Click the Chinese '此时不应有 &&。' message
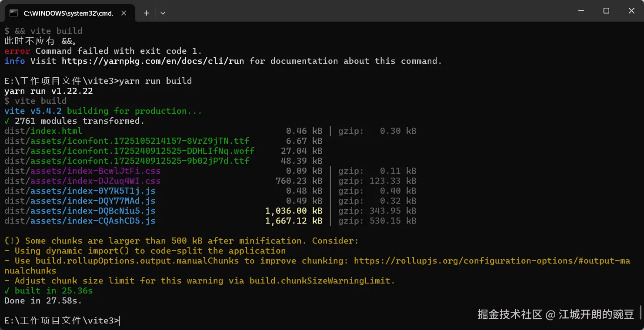644x330 pixels. coord(41,41)
